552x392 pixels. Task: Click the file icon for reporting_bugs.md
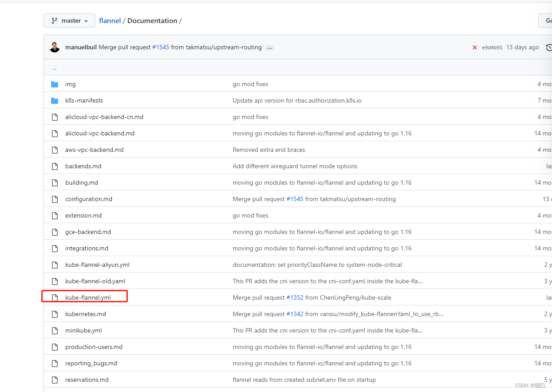[55, 363]
